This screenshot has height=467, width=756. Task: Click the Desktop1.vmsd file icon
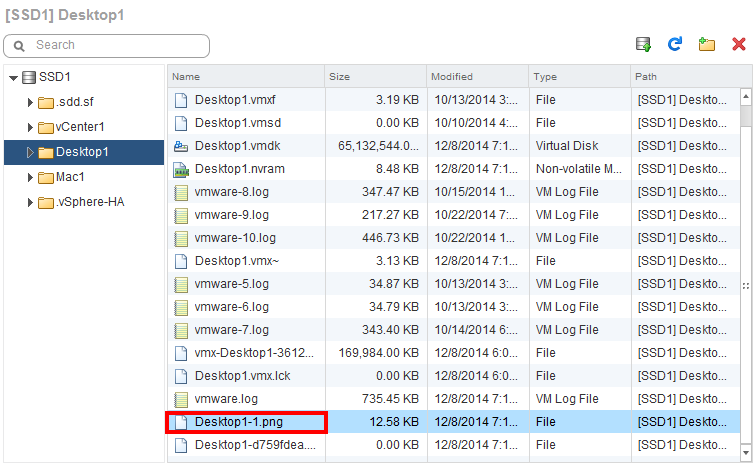pyautogui.click(x=181, y=123)
